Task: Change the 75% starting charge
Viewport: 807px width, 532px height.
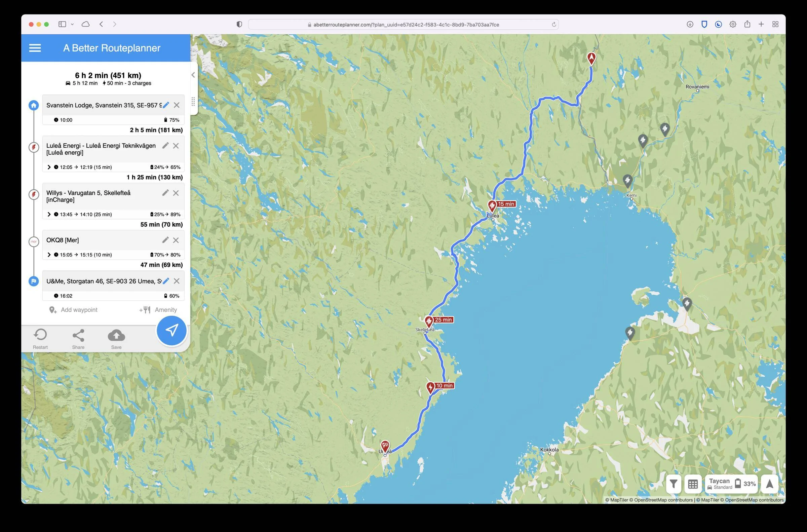Action: point(171,120)
